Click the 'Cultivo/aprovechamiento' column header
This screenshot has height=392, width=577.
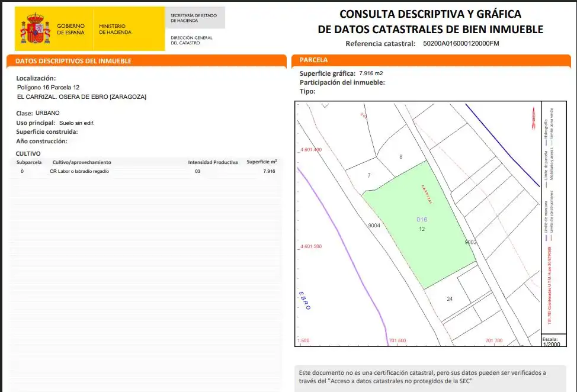tap(82, 162)
